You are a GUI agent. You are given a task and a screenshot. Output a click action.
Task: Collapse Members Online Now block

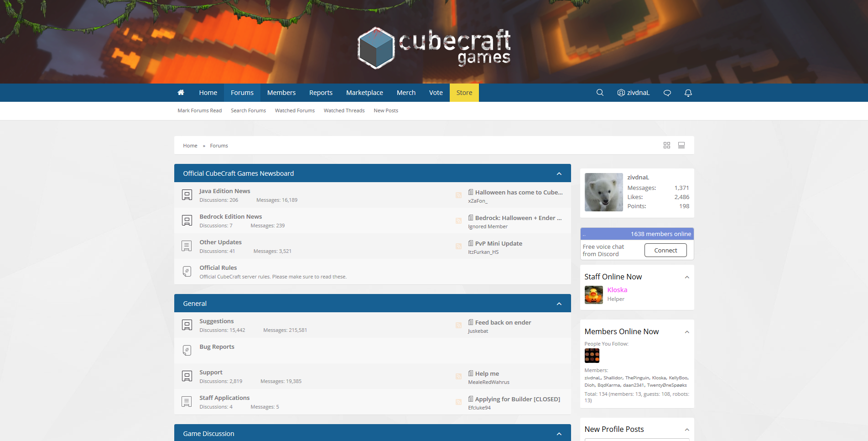[x=687, y=332]
